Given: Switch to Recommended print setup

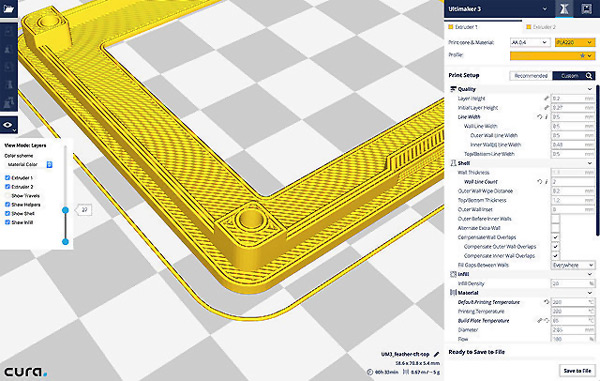Looking at the screenshot, I should click(x=531, y=76).
